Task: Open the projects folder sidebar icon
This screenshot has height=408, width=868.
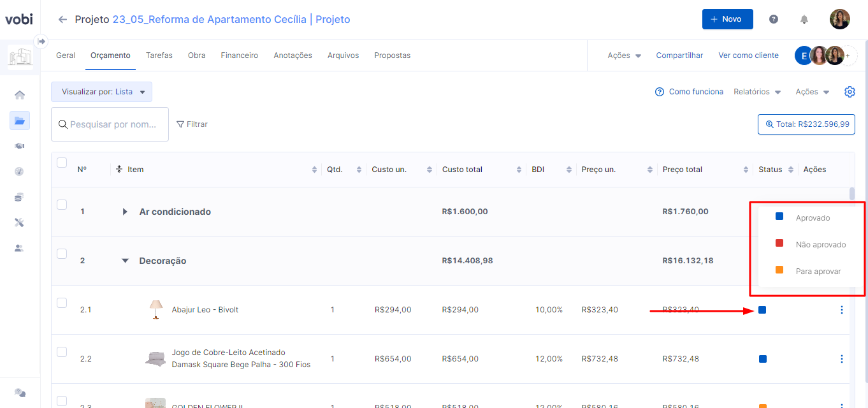Action: coord(20,120)
